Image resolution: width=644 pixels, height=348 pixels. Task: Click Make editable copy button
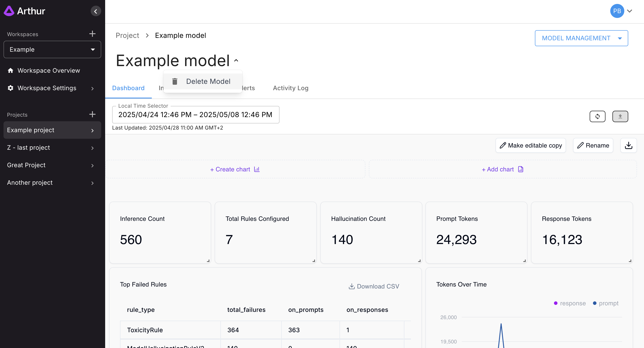(x=531, y=145)
